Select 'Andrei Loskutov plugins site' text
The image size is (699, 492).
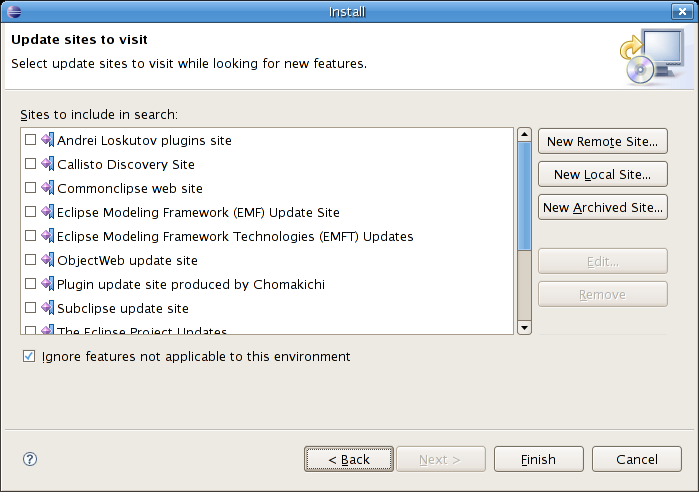tap(144, 140)
